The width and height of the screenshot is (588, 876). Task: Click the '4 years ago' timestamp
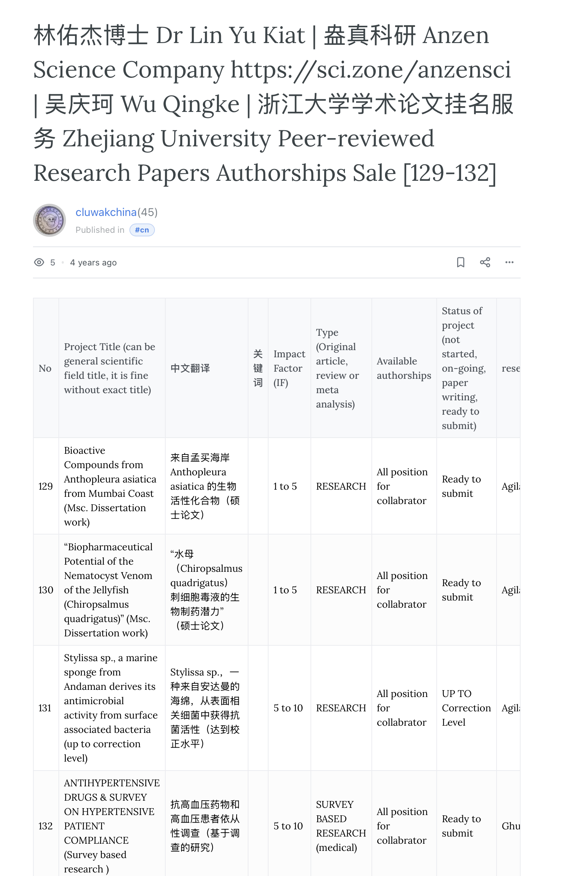coord(93,263)
